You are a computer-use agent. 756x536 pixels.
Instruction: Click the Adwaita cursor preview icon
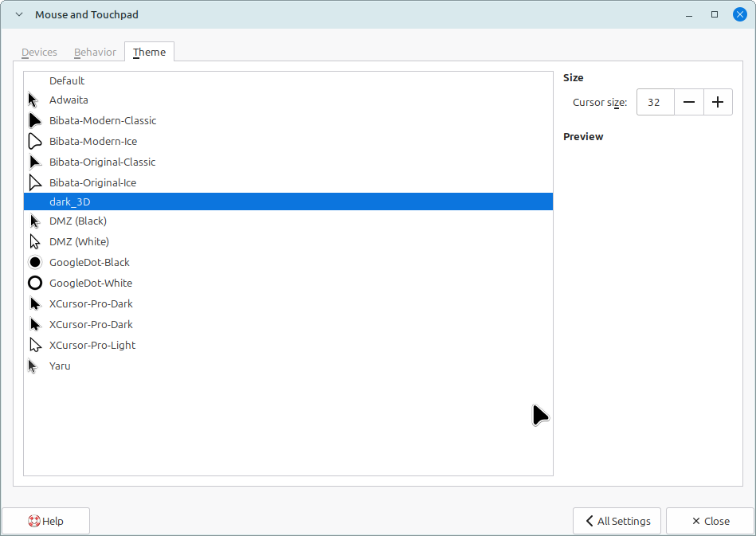click(33, 100)
